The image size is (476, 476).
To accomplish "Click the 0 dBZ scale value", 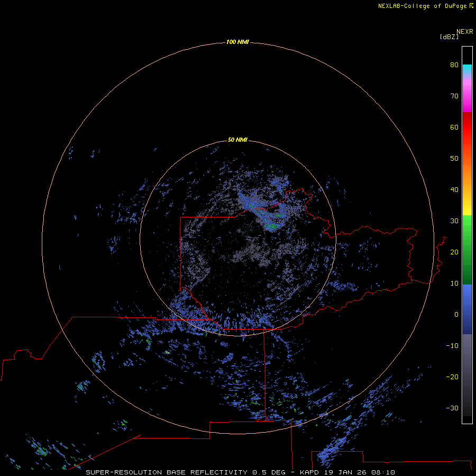I will click(456, 315).
